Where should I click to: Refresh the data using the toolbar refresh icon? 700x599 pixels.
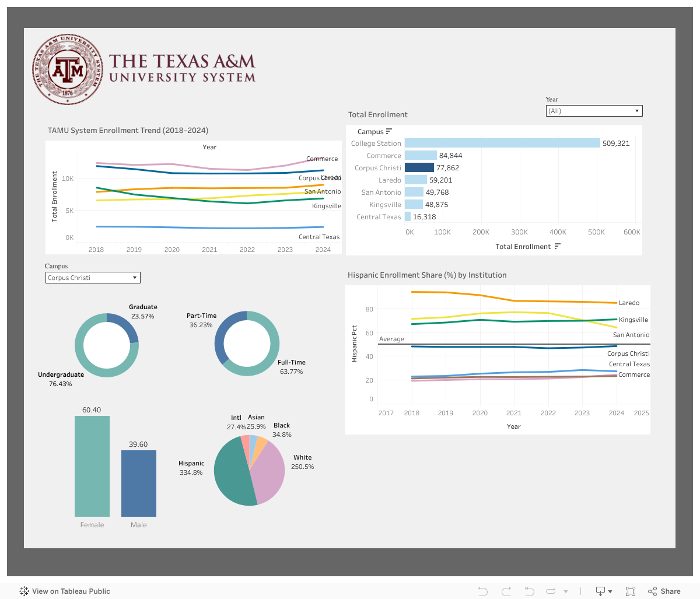pyautogui.click(x=550, y=591)
